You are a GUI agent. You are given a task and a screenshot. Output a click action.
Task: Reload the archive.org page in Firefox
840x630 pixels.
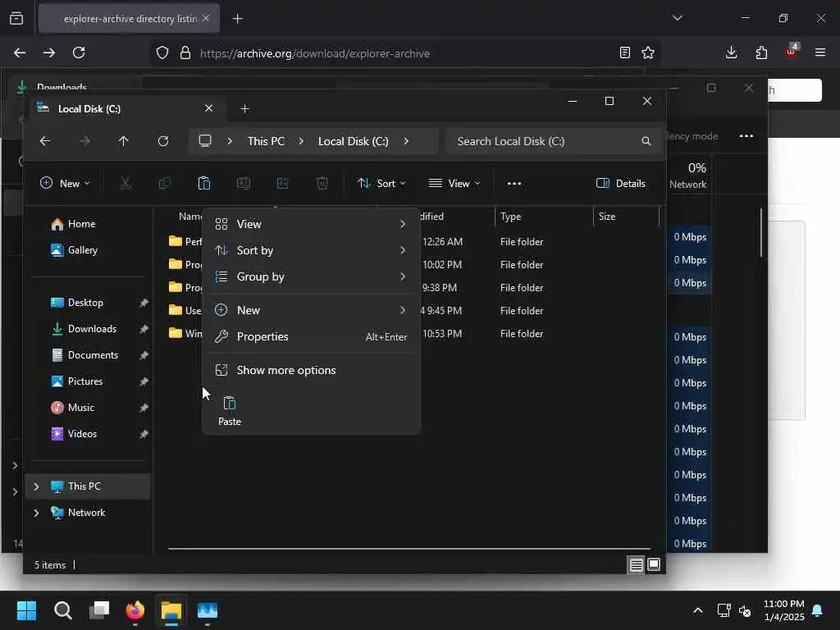(x=79, y=52)
